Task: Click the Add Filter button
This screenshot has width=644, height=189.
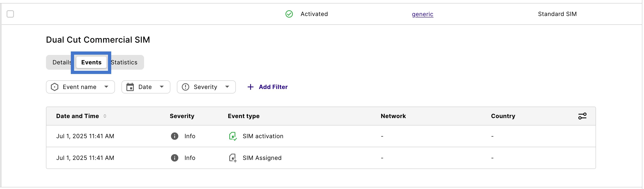Action: coord(273,87)
